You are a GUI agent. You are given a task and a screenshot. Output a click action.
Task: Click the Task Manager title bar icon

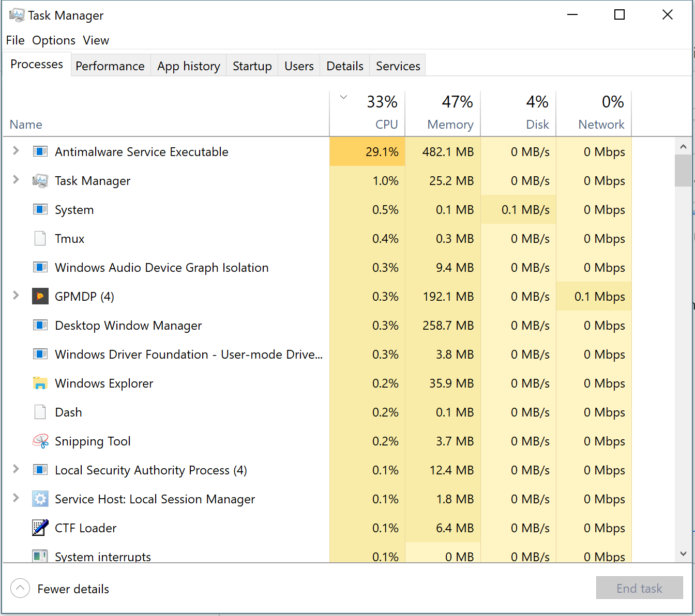17,15
